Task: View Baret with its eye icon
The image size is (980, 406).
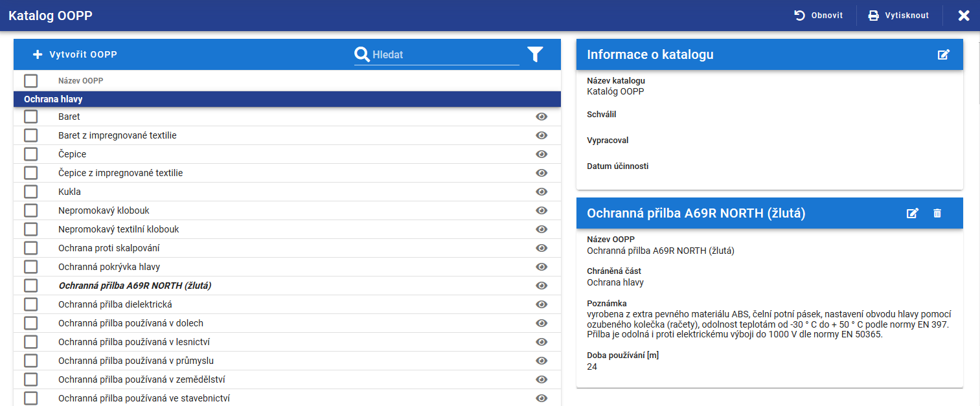Action: pyautogui.click(x=541, y=117)
